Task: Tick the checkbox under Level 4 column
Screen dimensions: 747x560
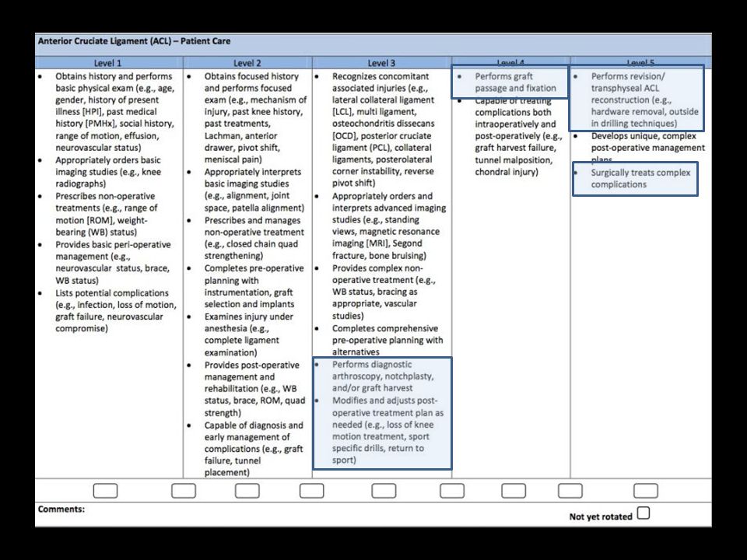Action: (x=514, y=491)
